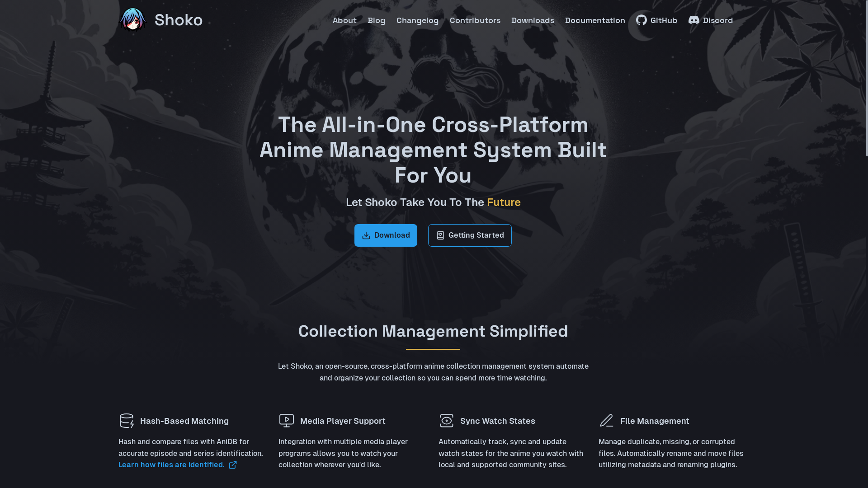
Task: Click the Sync Watch States eye icon
Action: [x=447, y=421]
